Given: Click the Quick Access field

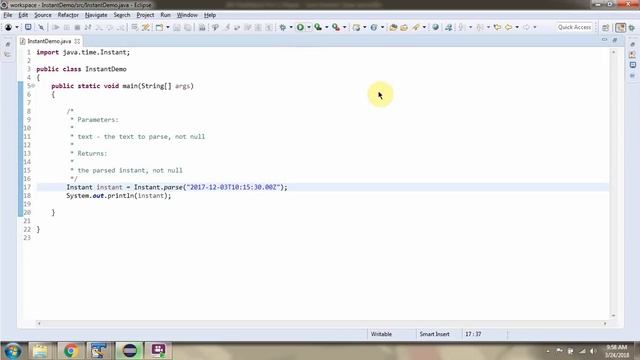Looking at the screenshot, I should coord(574,27).
